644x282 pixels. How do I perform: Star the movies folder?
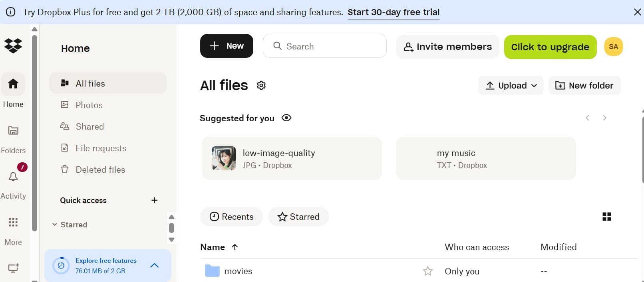(x=428, y=271)
